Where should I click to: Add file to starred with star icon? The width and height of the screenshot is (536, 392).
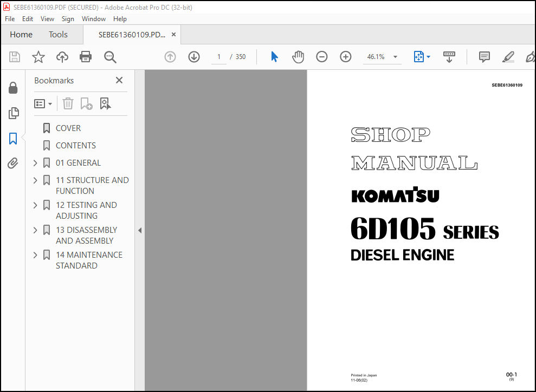click(x=38, y=57)
